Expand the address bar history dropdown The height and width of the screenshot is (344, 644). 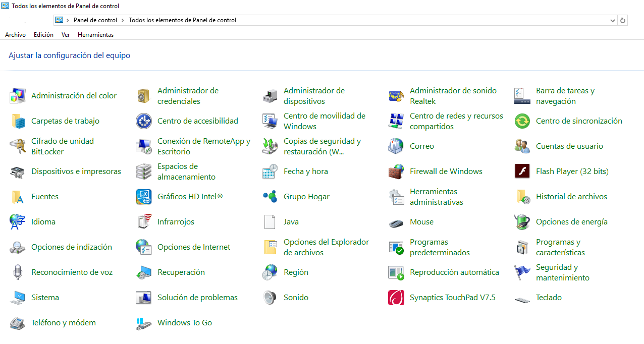point(612,20)
